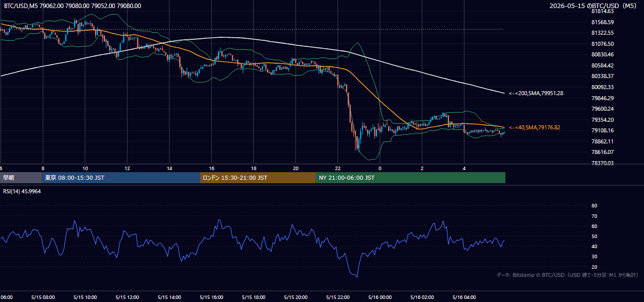The width and height of the screenshot is (644, 302).
Task: Click hour label 12 on price chart time axis
Action: (127, 169)
